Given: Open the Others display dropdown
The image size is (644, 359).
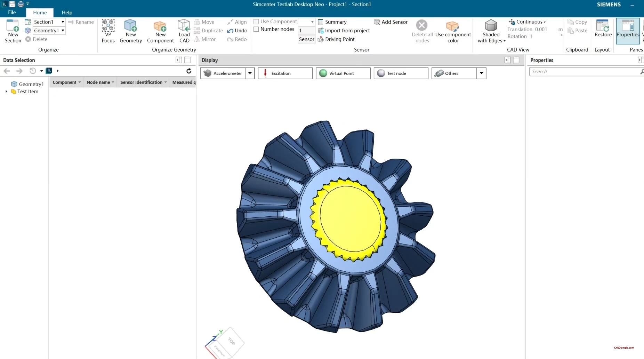Looking at the screenshot, I should 481,73.
